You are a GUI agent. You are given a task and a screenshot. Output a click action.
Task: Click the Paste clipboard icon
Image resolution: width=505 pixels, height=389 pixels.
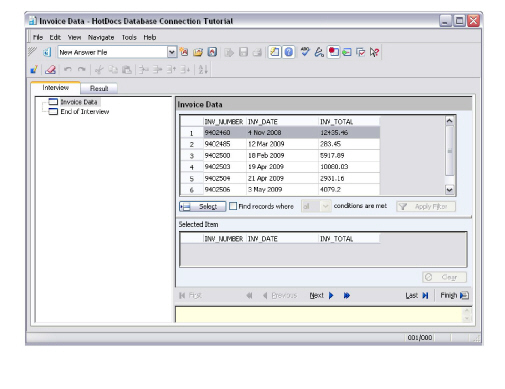pyautogui.click(x=127, y=70)
